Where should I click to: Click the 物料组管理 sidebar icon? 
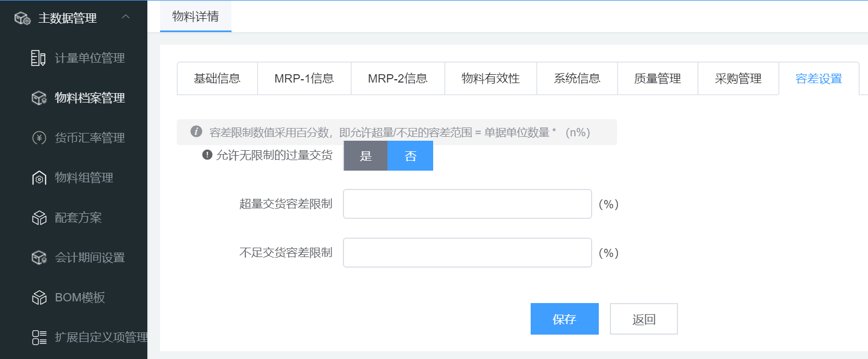[x=38, y=178]
